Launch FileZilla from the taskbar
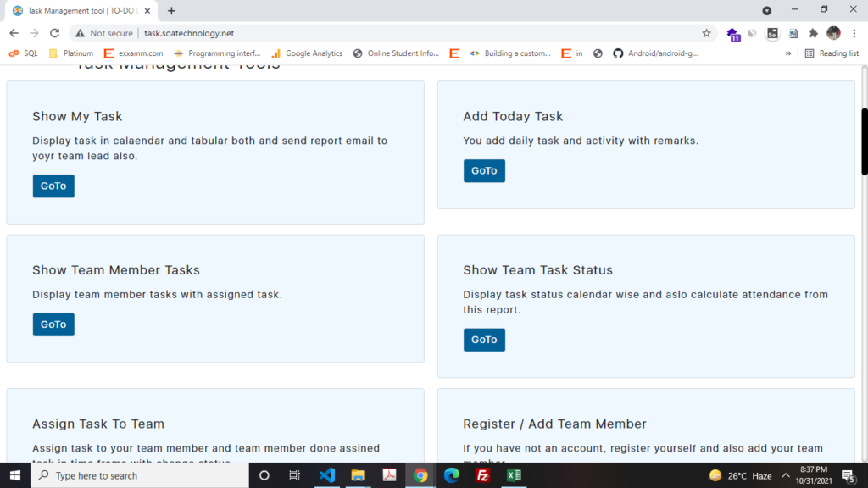The height and width of the screenshot is (488, 868). tap(482, 475)
